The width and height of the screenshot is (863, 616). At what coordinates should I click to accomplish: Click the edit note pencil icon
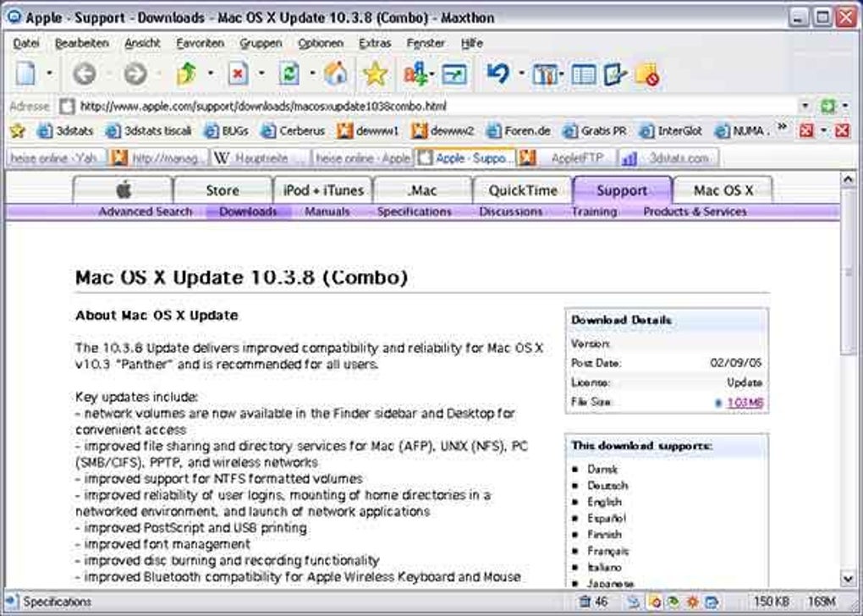(615, 74)
